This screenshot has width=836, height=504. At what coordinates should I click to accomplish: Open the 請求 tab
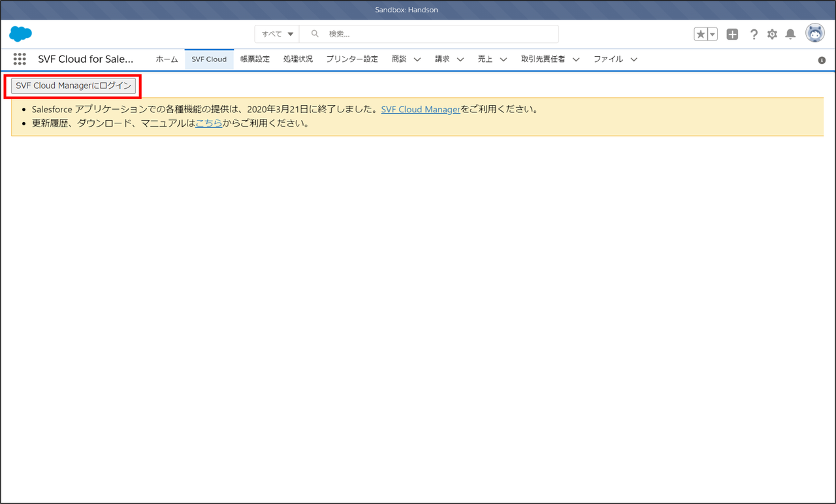click(442, 59)
